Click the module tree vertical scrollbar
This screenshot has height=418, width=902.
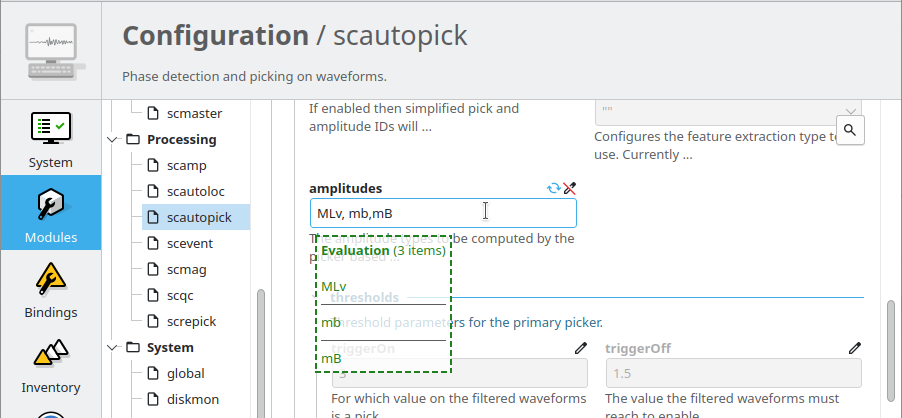(261, 352)
